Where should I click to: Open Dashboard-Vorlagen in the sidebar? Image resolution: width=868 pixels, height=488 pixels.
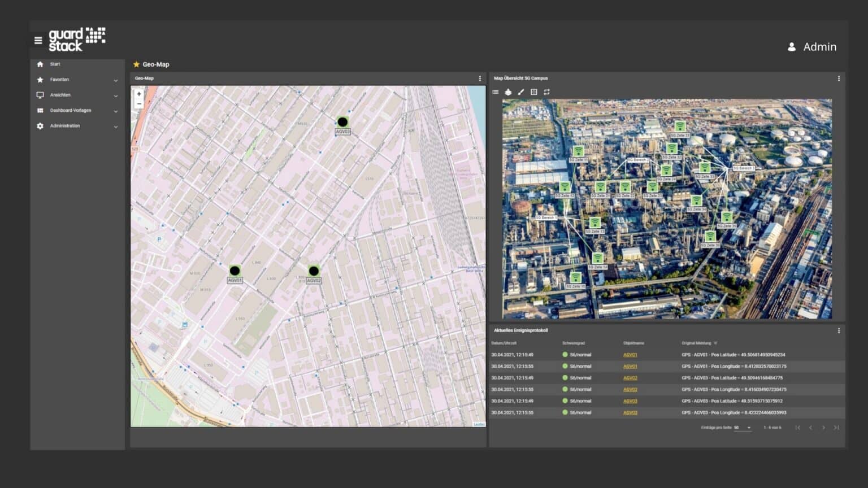pos(70,111)
